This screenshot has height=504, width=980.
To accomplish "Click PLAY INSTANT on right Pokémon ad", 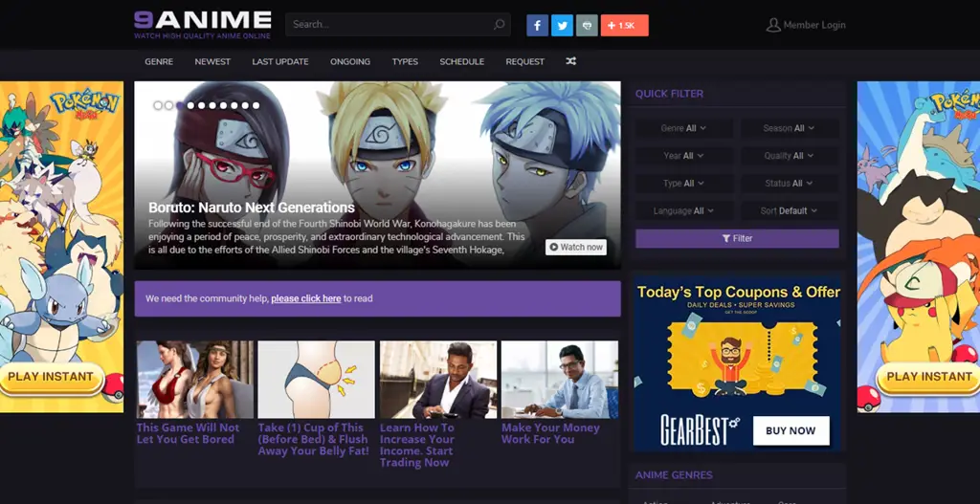I will coord(928,377).
